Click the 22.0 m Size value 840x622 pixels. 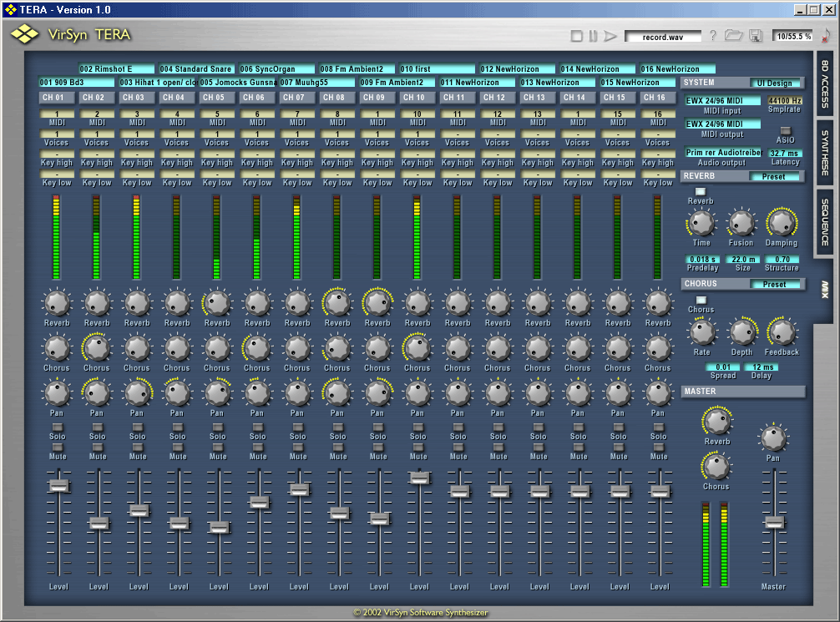(x=743, y=260)
